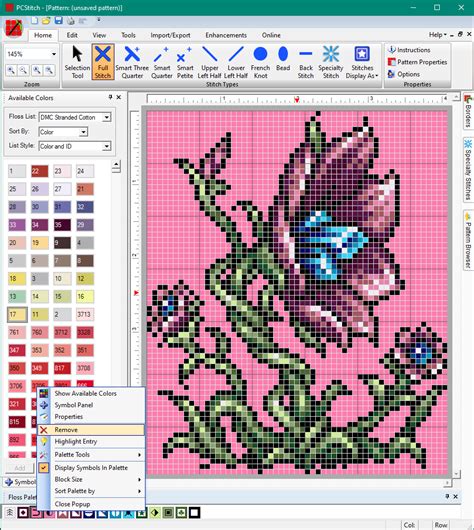Pin the Floss Palette panel
Viewport: 474px width, 530px height.
(447, 496)
